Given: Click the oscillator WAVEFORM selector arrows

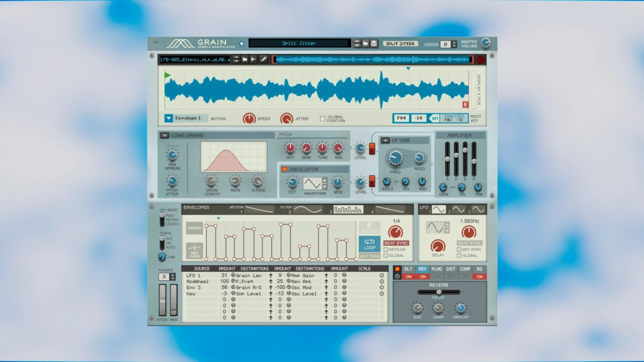Looking at the screenshot, I should tap(324, 183).
